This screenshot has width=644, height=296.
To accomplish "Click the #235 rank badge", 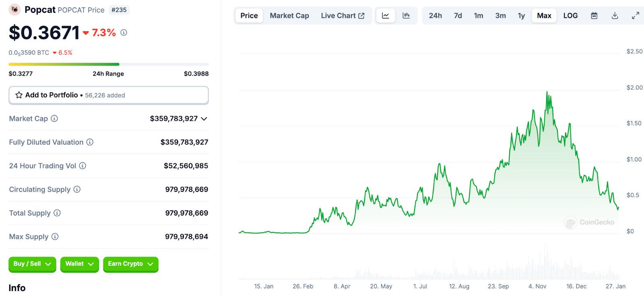I will (x=119, y=10).
